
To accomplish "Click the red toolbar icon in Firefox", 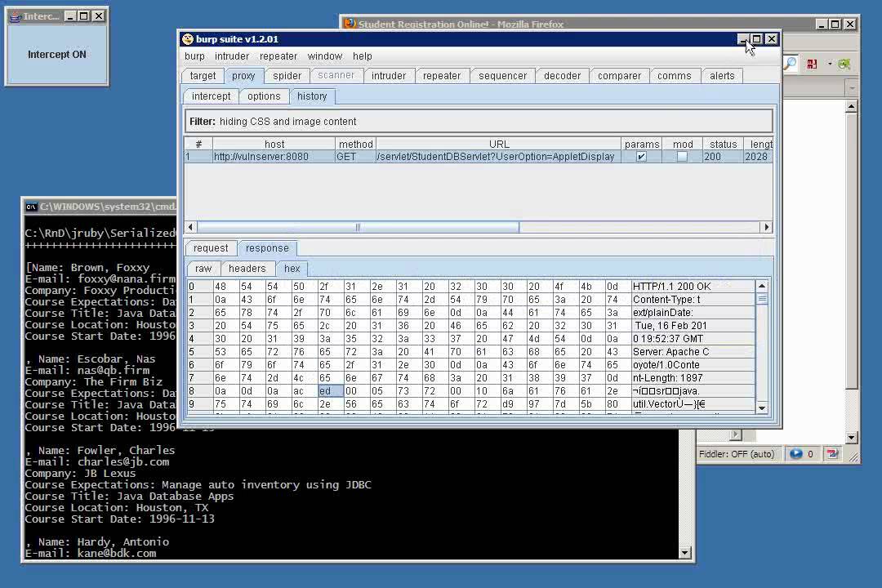I will [812, 65].
